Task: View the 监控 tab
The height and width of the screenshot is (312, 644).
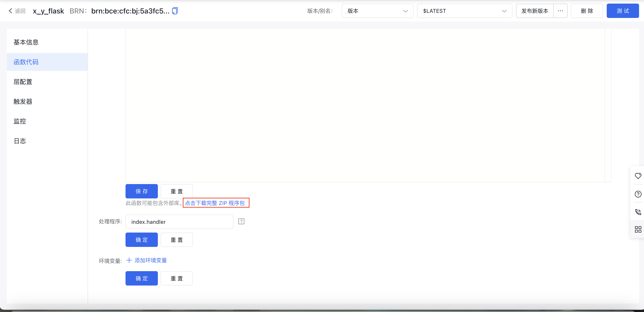Action: 47,121
